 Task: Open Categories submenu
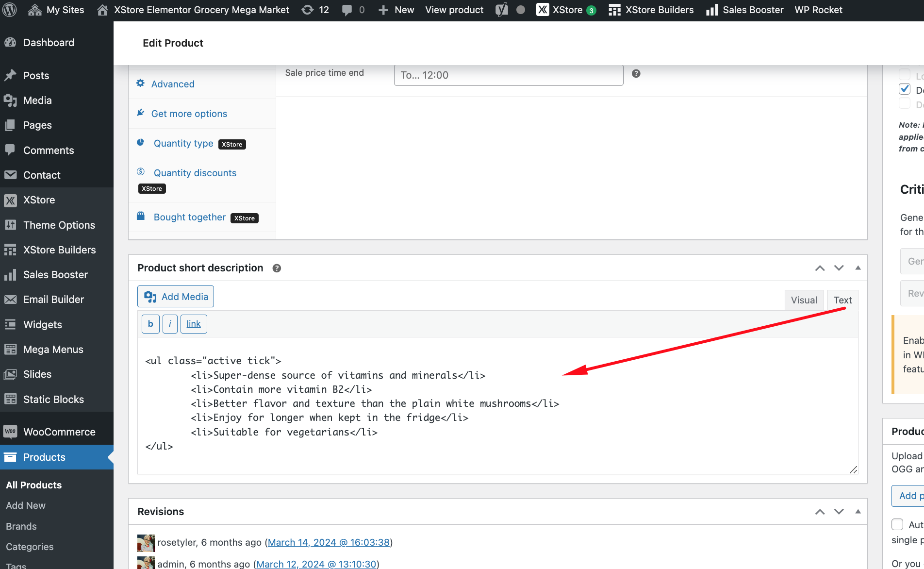(30, 547)
